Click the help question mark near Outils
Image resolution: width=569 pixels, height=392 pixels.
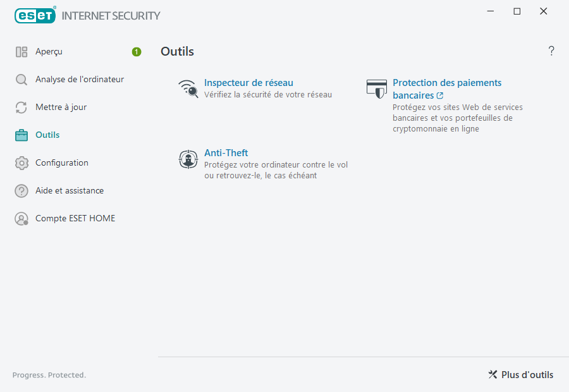click(x=551, y=51)
